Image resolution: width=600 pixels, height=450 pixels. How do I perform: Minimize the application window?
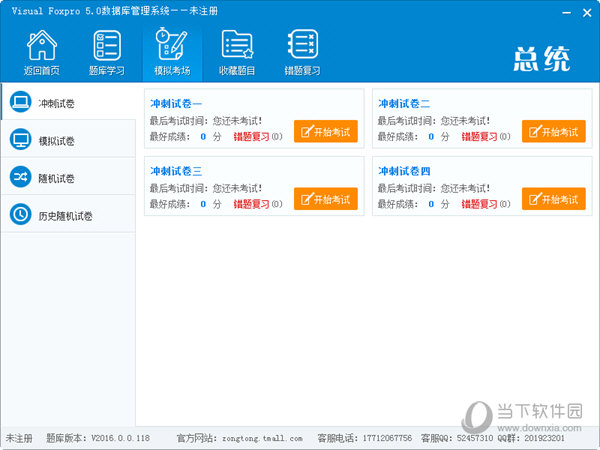pyautogui.click(x=567, y=13)
